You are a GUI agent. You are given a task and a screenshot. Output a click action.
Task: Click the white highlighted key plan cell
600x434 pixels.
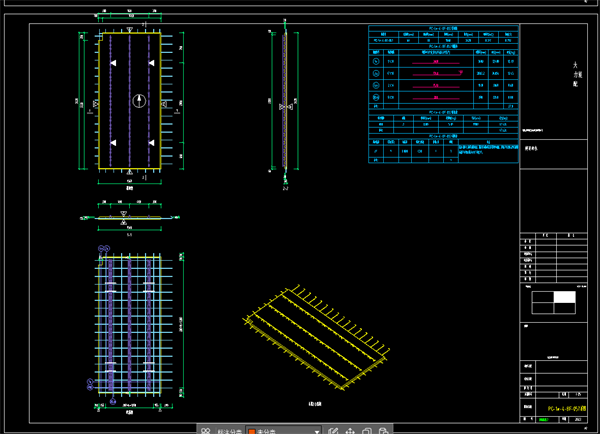(564, 297)
